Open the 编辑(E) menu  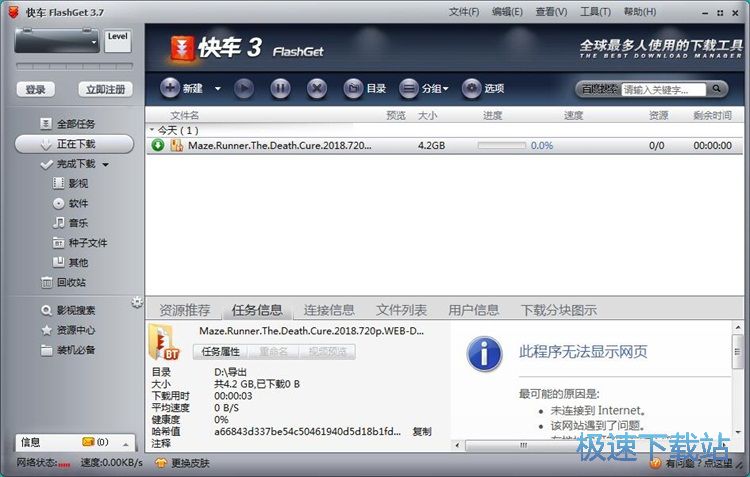[507, 12]
